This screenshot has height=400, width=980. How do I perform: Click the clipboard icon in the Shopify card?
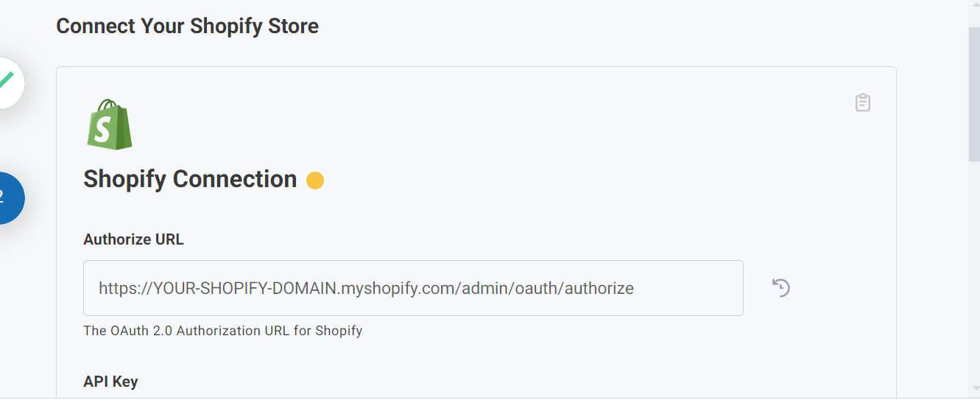863,102
